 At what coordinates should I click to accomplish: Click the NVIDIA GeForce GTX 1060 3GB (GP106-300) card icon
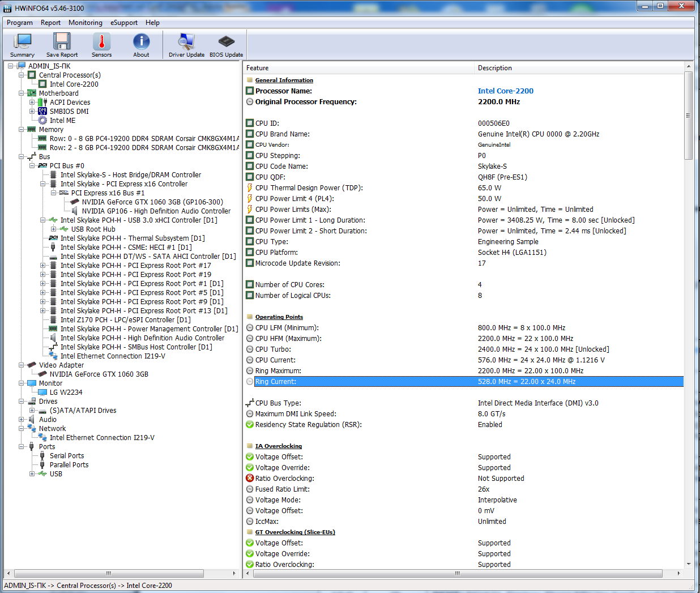point(75,202)
